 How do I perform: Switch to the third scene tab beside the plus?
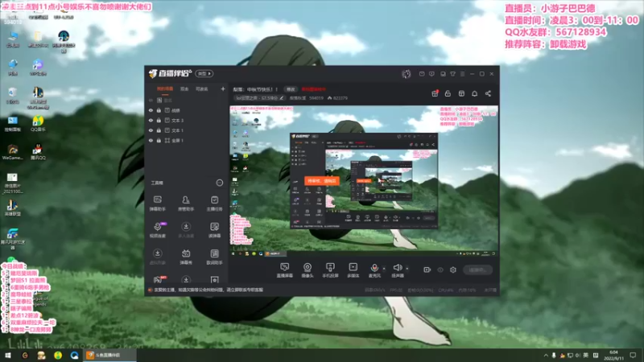pyautogui.click(x=202, y=88)
